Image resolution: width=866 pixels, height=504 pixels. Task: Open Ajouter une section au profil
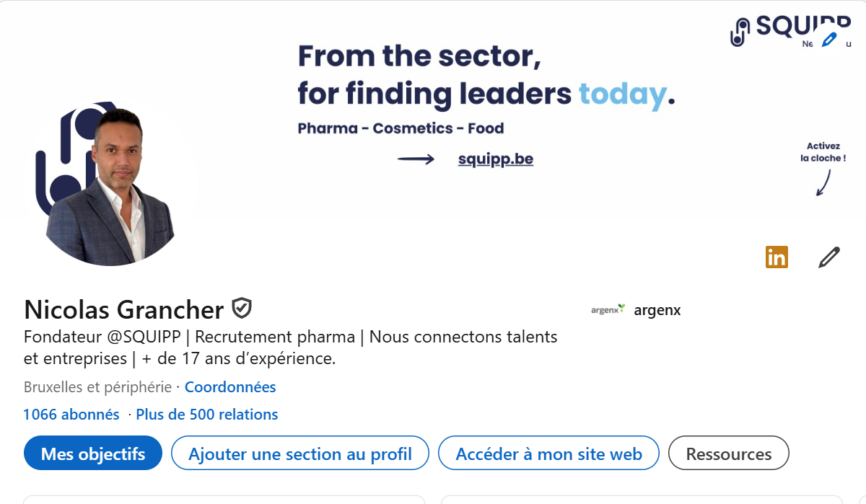point(300,453)
